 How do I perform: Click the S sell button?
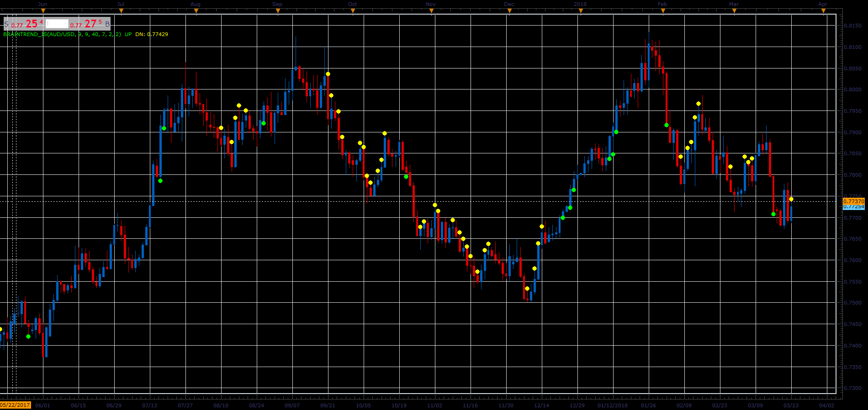(6, 24)
